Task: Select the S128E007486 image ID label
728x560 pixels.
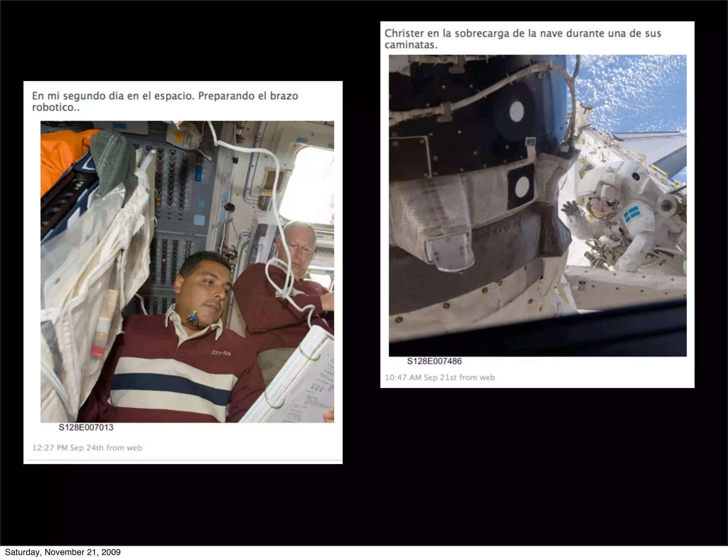Action: [x=434, y=361]
